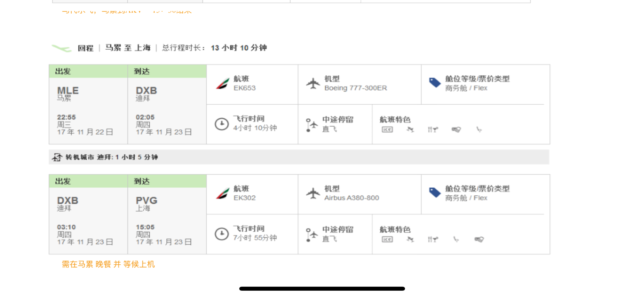Image resolution: width=644 pixels, height=297 pixels.
Task: Select flight number EK302
Action: (244, 198)
